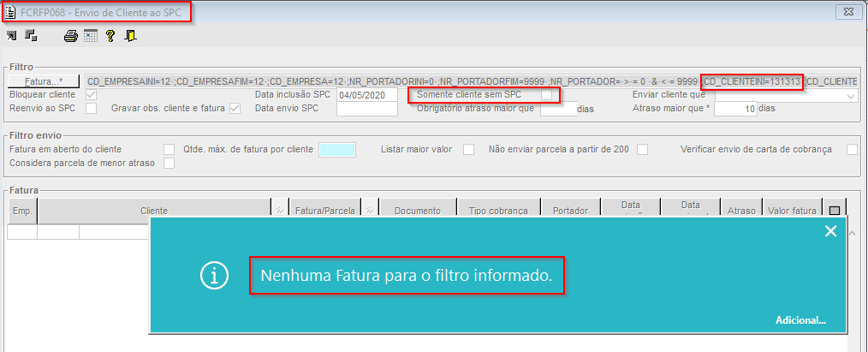The width and height of the screenshot is (868, 352).
Task: Click the info circle icon in notification
Action: click(216, 276)
